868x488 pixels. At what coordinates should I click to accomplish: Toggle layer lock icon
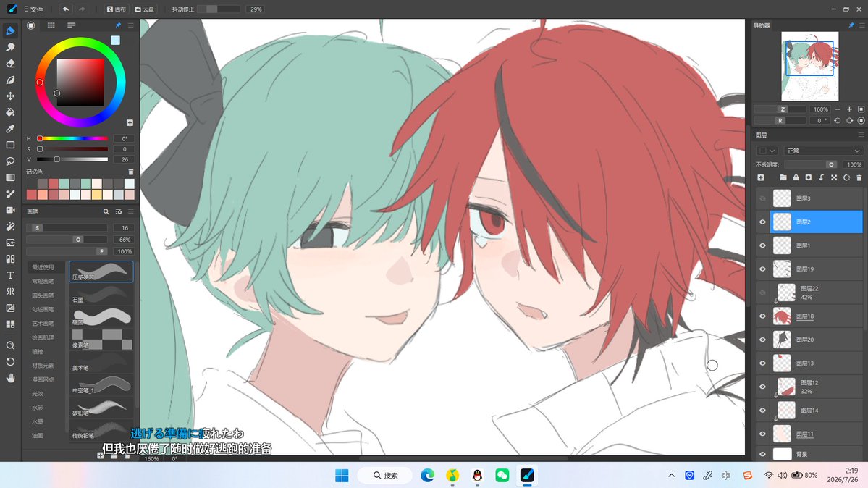796,178
